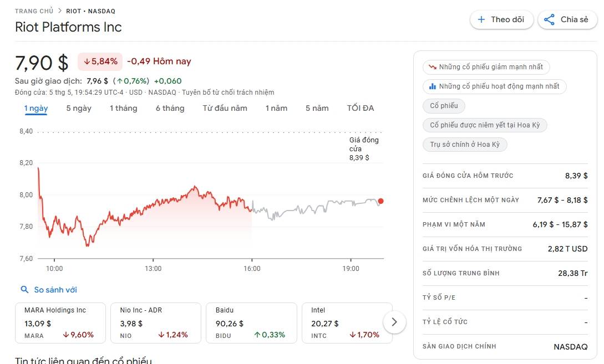Open Cổ phiếu được niêm yết tại Hoa Kỳ chip
Viewport: 604px width, 364px height.
click(x=485, y=125)
